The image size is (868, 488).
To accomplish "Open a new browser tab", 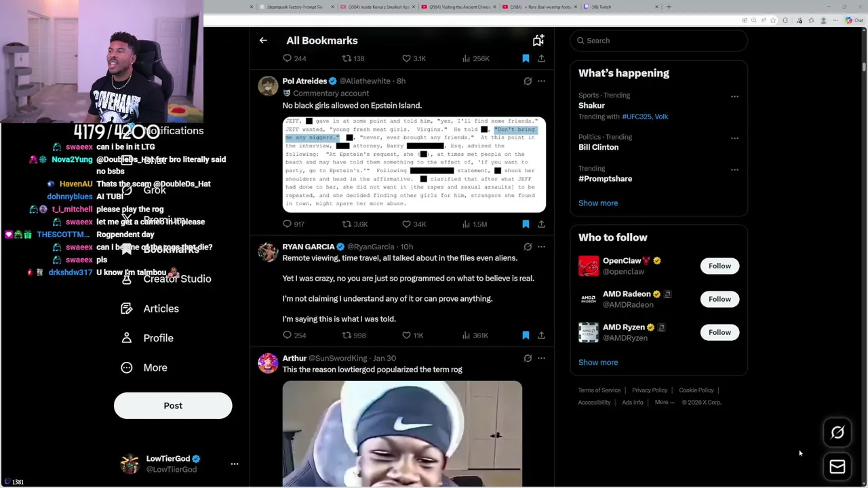I will pos(669,7).
